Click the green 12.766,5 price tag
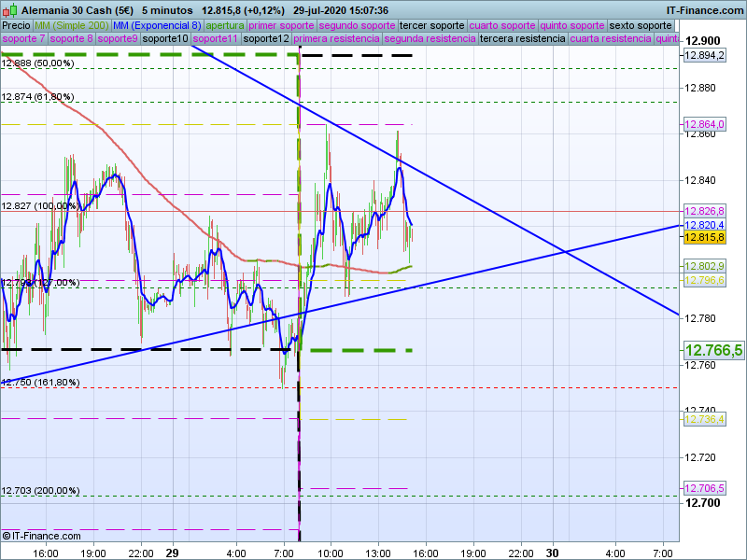This screenshot has width=747, height=560. click(713, 351)
